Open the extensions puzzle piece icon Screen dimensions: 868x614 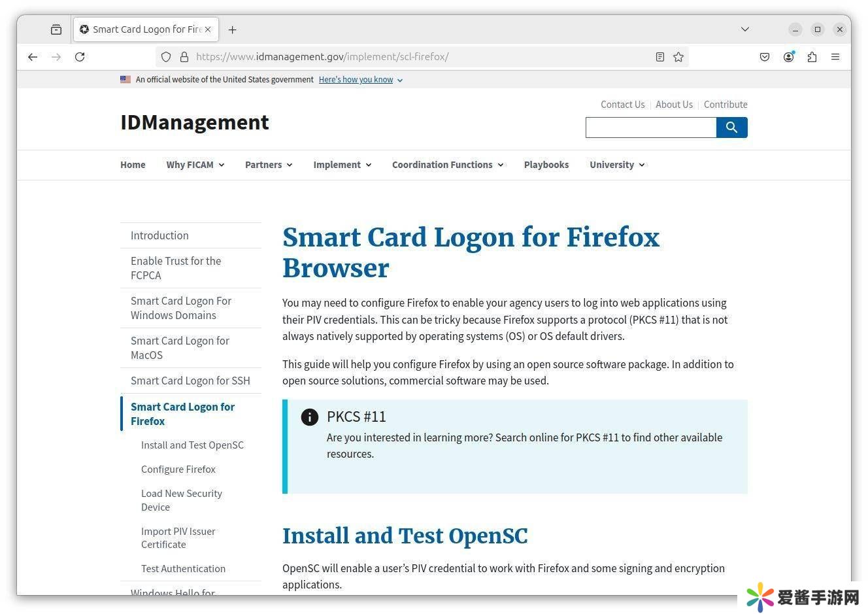812,57
